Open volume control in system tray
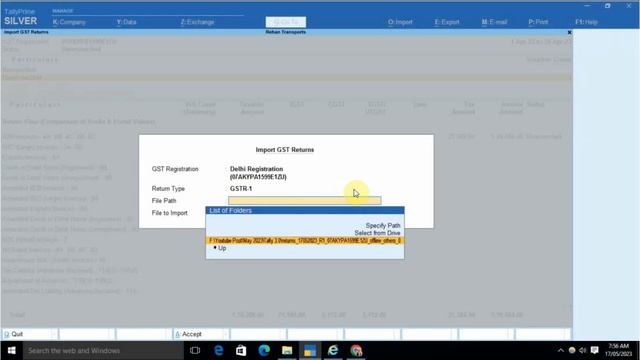This screenshot has height=360, width=640. [x=583, y=351]
